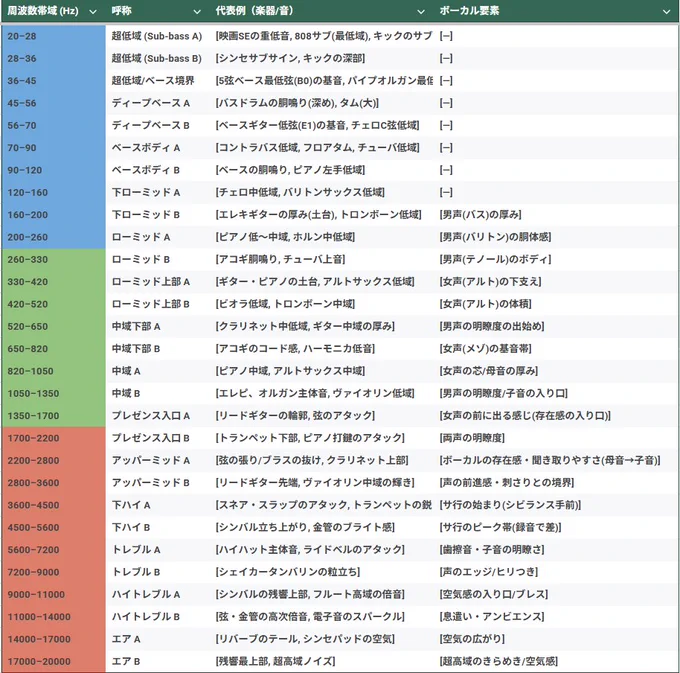Image resolution: width=680 pixels, height=673 pixels.
Task: Click the [息遣い・アンビエンス] vocal cell
Action: point(556,617)
